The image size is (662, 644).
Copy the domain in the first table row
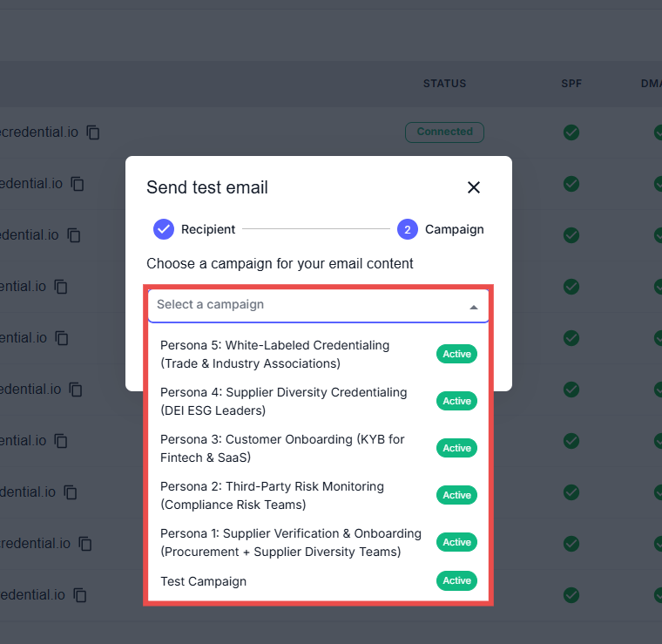[93, 132]
